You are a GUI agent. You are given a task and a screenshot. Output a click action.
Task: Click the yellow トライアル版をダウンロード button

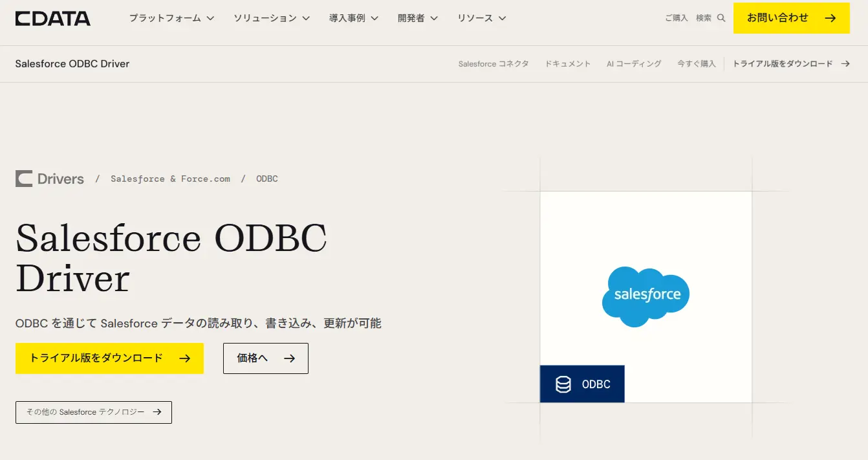pyautogui.click(x=109, y=358)
